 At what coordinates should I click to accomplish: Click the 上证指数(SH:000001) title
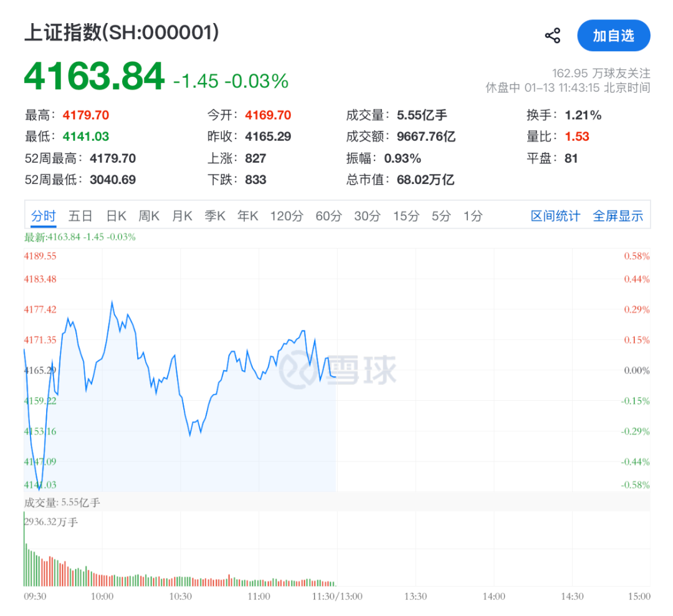[122, 33]
